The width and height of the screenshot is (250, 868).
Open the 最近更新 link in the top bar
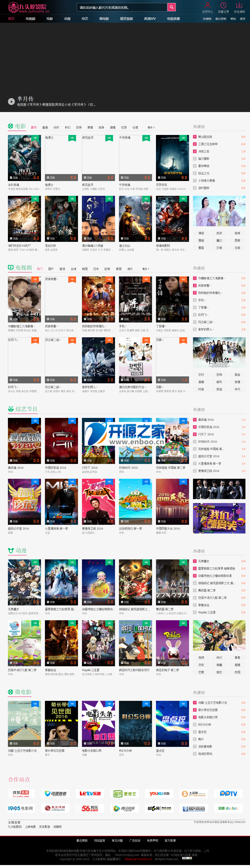coord(221,19)
